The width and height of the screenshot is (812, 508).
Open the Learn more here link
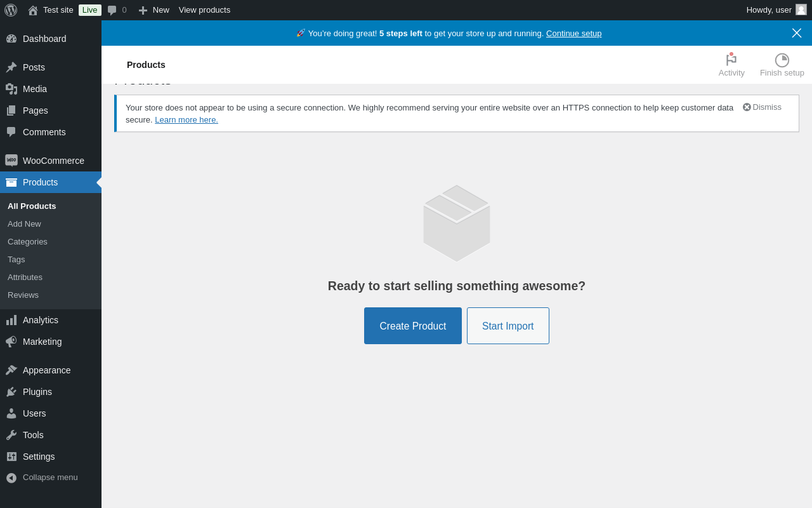click(x=187, y=119)
